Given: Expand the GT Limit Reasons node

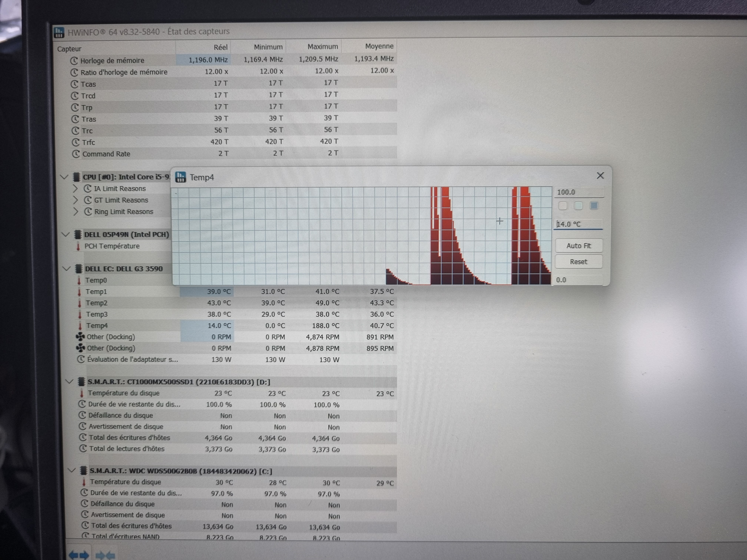Looking at the screenshot, I should (76, 200).
